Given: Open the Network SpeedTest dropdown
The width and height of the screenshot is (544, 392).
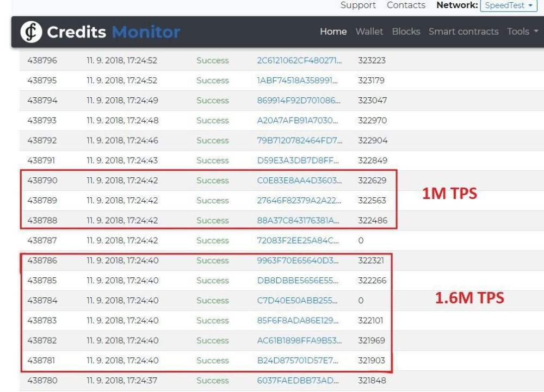Looking at the screenshot, I should 509,5.
